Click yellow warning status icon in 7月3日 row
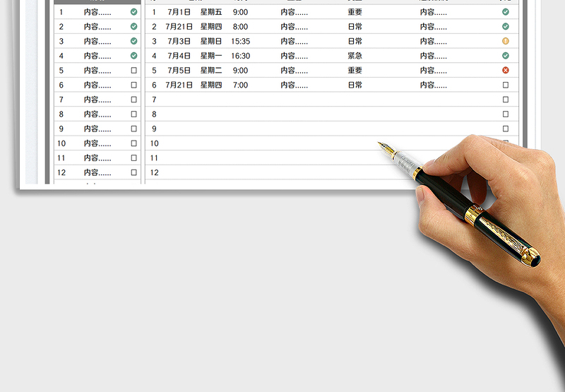 coord(505,41)
